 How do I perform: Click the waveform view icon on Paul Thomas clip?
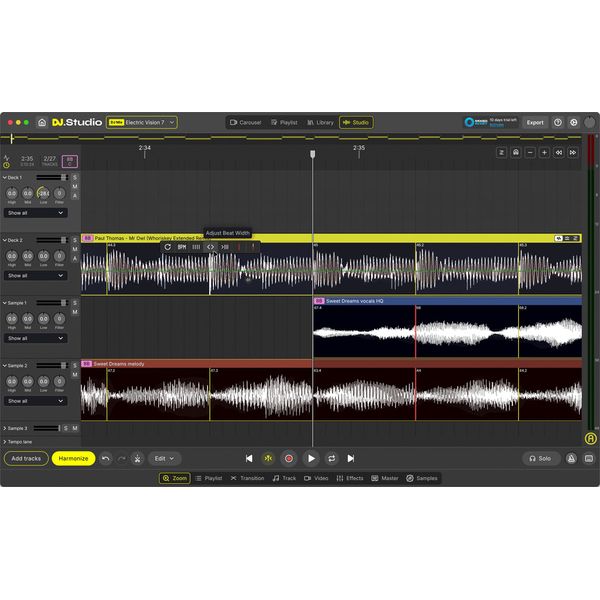pos(559,238)
